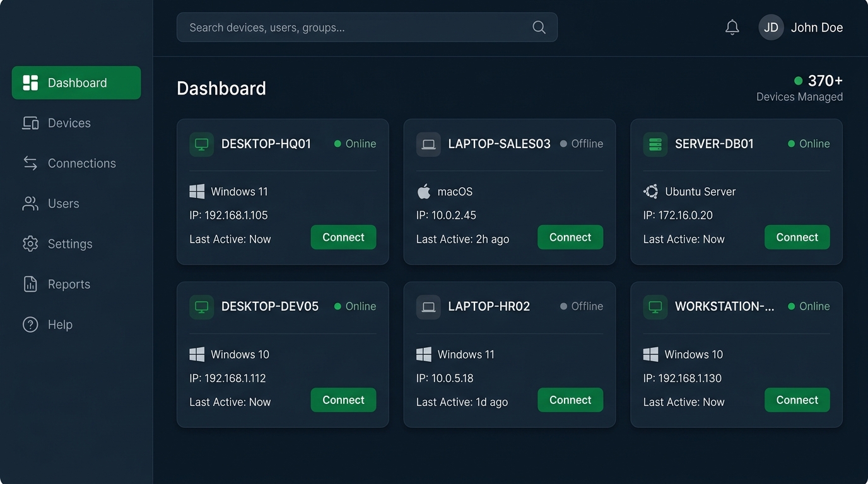The width and height of the screenshot is (868, 484).
Task: Connect to DESKTOP-HQ01
Action: pyautogui.click(x=343, y=237)
